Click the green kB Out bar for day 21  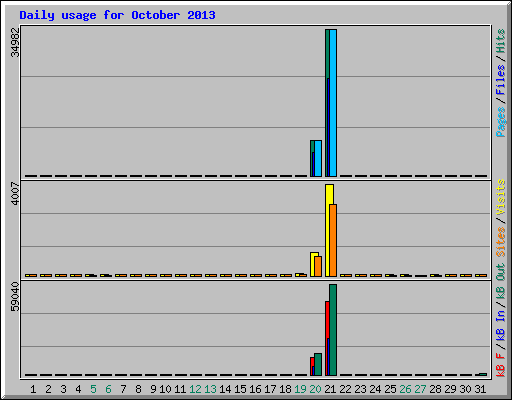point(333,330)
